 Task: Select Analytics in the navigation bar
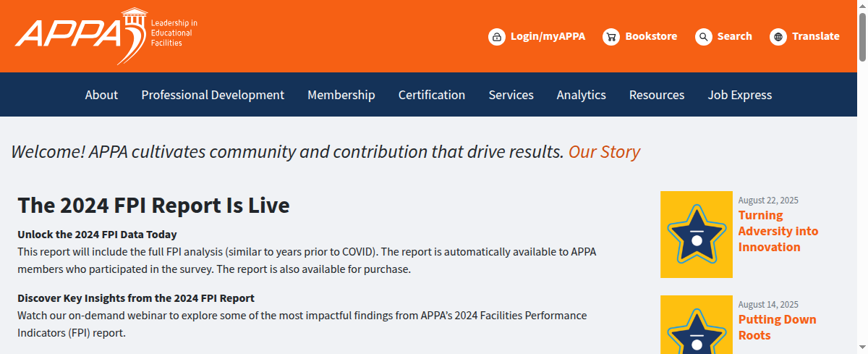pyautogui.click(x=582, y=95)
